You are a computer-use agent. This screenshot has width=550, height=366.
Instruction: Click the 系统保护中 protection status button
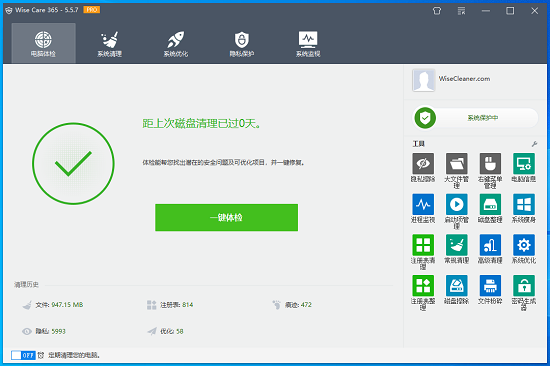pos(475,118)
